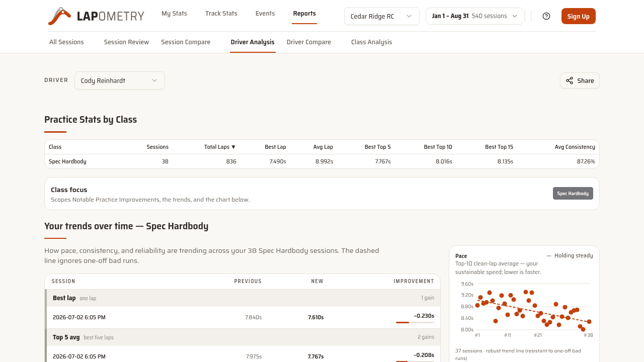Sort table by Best Lap column
644x362 pixels.
tap(275, 147)
